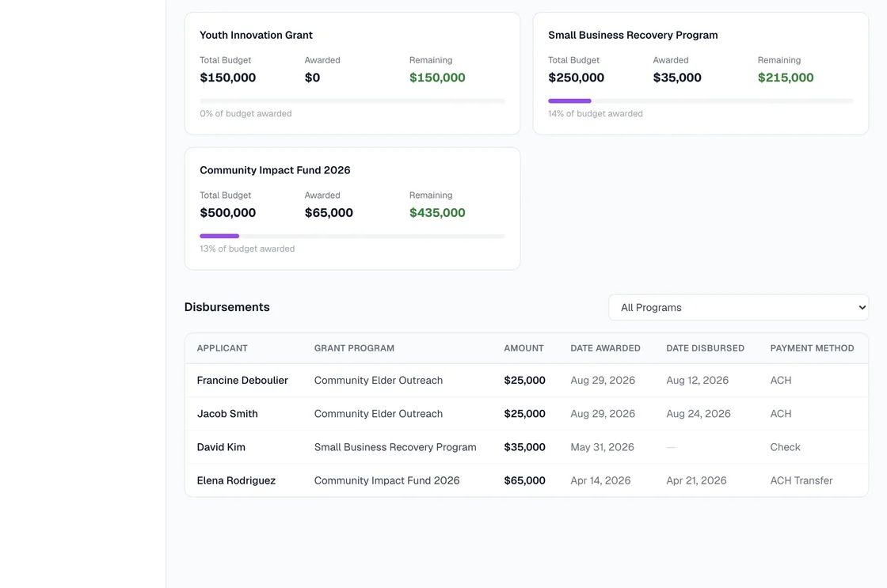Click the $435,000 remaining amount
This screenshot has width=887, height=588.
(437, 213)
